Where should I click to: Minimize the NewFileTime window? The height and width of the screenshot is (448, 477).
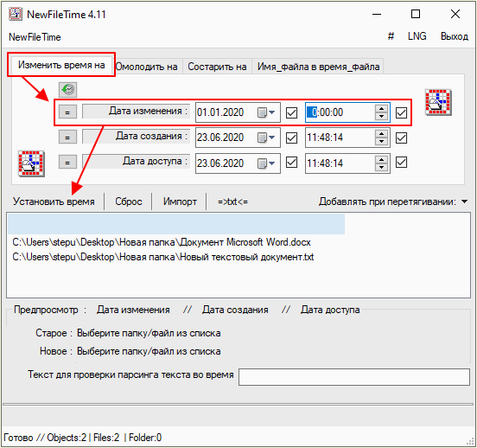pyautogui.click(x=377, y=14)
